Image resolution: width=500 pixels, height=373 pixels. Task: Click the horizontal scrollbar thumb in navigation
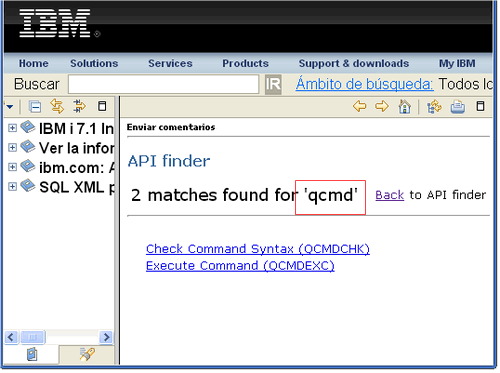pyautogui.click(x=32, y=337)
